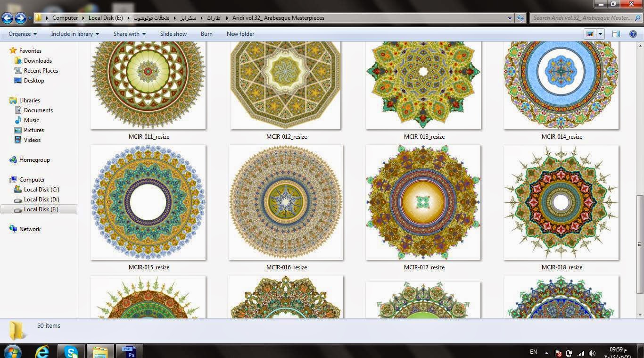Open the Pictures library

coord(34,130)
